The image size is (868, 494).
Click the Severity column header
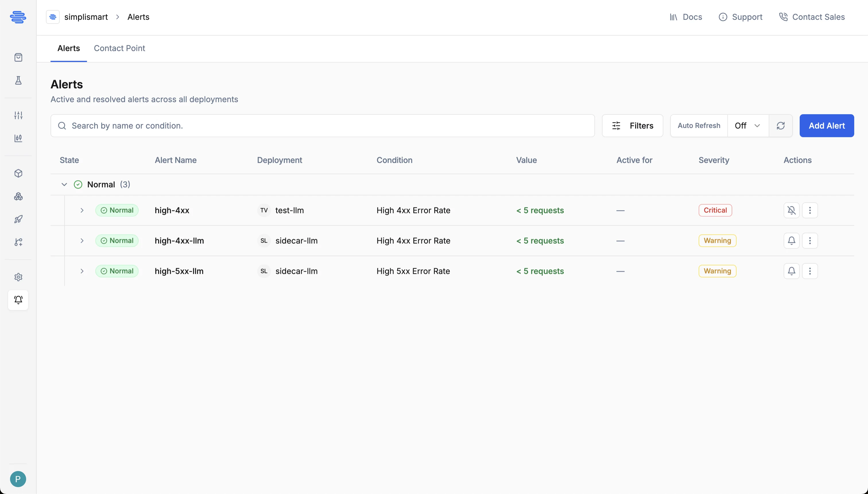coord(714,160)
